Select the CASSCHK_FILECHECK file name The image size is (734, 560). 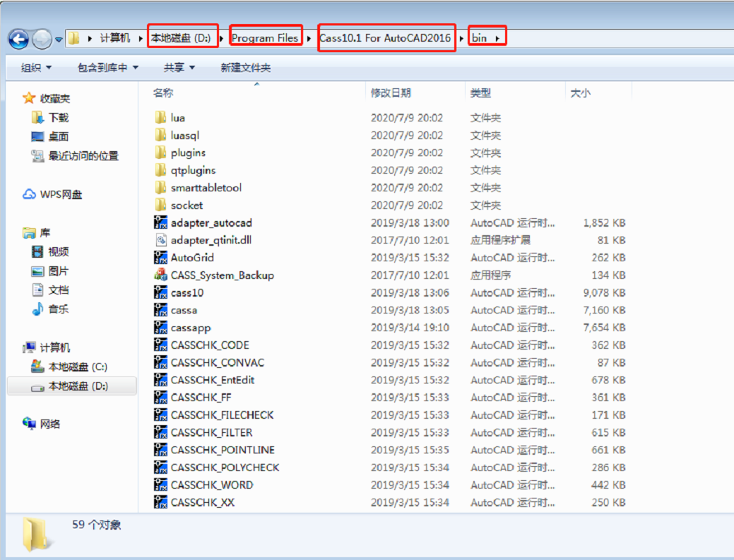223,415
